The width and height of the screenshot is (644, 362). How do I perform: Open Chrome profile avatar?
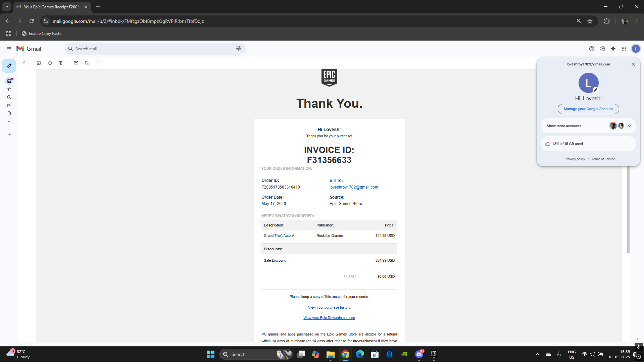point(625,21)
